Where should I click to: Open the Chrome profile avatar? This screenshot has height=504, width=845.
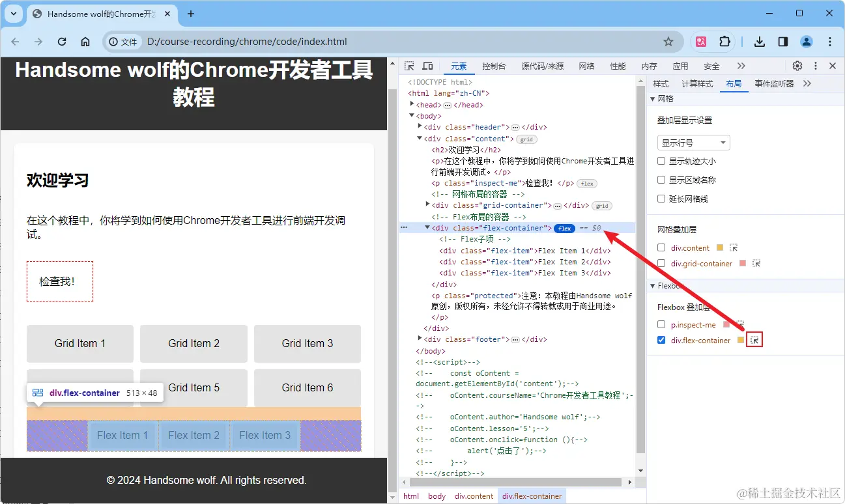click(x=807, y=42)
